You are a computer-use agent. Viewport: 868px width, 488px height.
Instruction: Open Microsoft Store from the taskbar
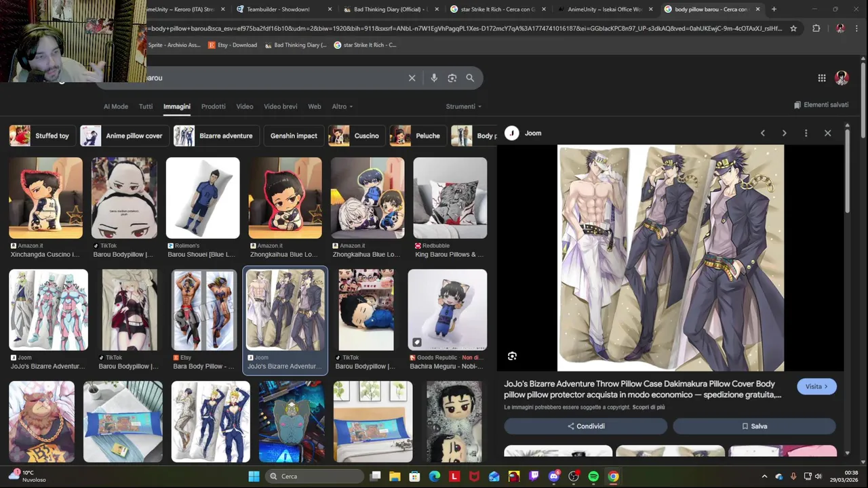[x=414, y=476]
